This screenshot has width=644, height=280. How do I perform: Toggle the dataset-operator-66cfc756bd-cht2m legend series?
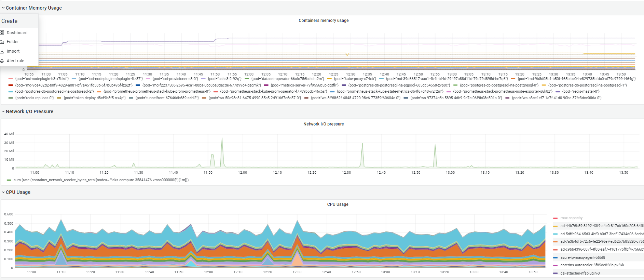pyautogui.click(x=288, y=79)
